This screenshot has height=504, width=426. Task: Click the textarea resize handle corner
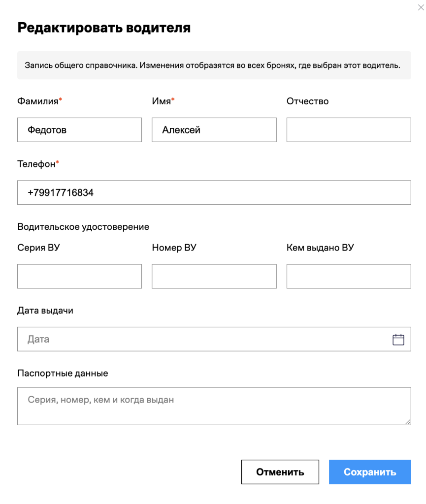point(408,422)
